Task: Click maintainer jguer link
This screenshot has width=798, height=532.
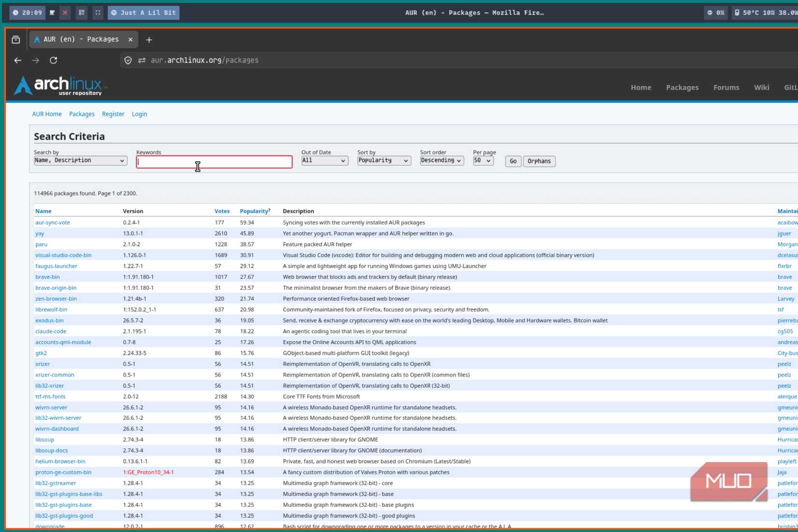Action: (784, 234)
